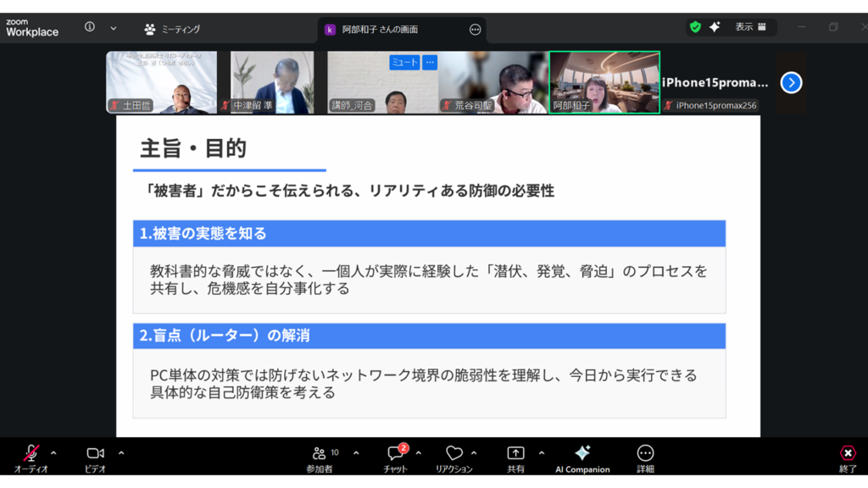
Task: Open the AI Companion sparkle icon
Action: click(x=582, y=453)
